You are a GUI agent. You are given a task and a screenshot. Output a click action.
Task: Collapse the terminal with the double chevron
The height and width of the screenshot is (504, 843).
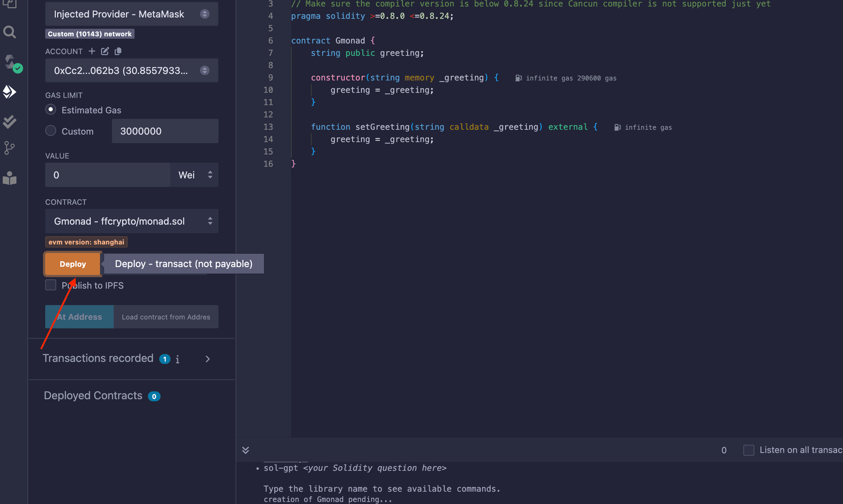pyautogui.click(x=246, y=450)
